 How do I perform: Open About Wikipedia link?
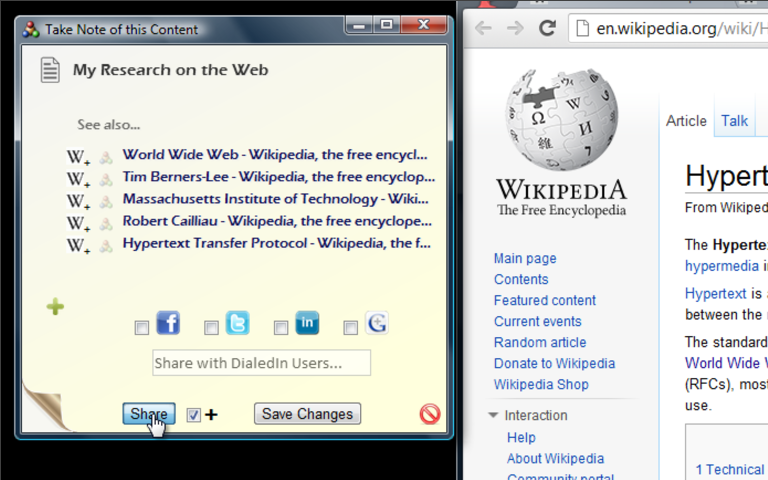pyautogui.click(x=555, y=458)
